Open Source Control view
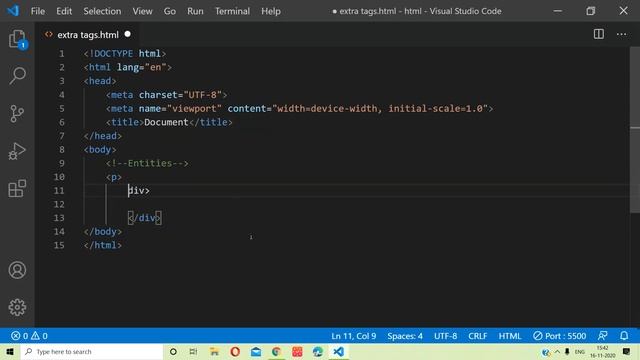Screen dimensions: 640x360 pyautogui.click(x=17, y=113)
